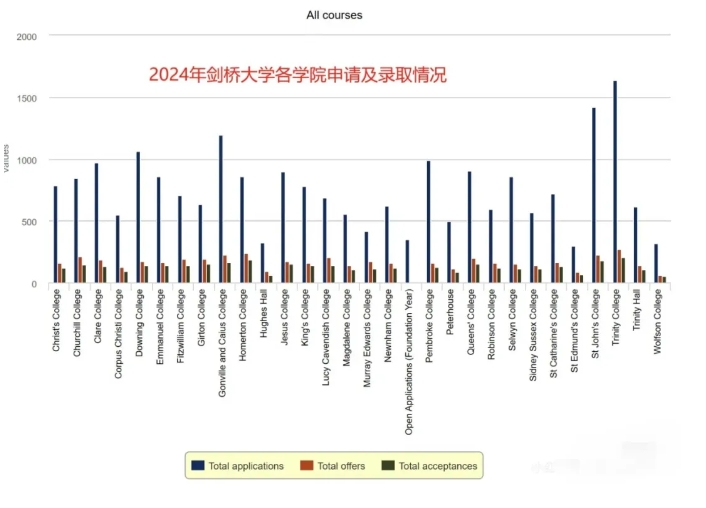Click the Newnham College axis label
The image size is (706, 508).
388,326
